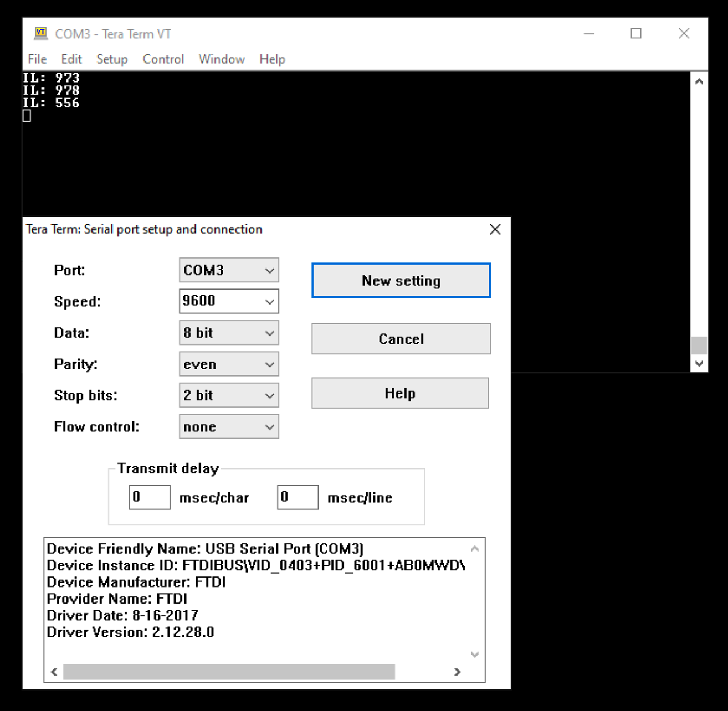
Task: Expand the Parity dropdown showing even
Action: (229, 364)
